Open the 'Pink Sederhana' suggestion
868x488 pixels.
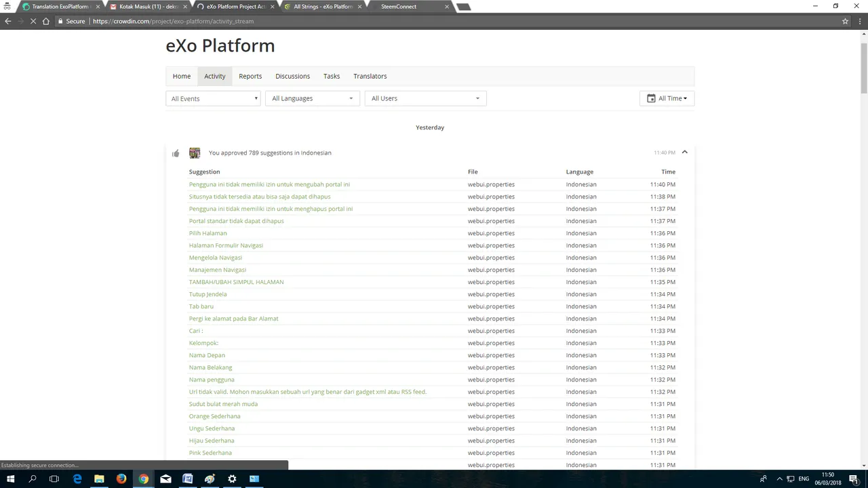[210, 453]
